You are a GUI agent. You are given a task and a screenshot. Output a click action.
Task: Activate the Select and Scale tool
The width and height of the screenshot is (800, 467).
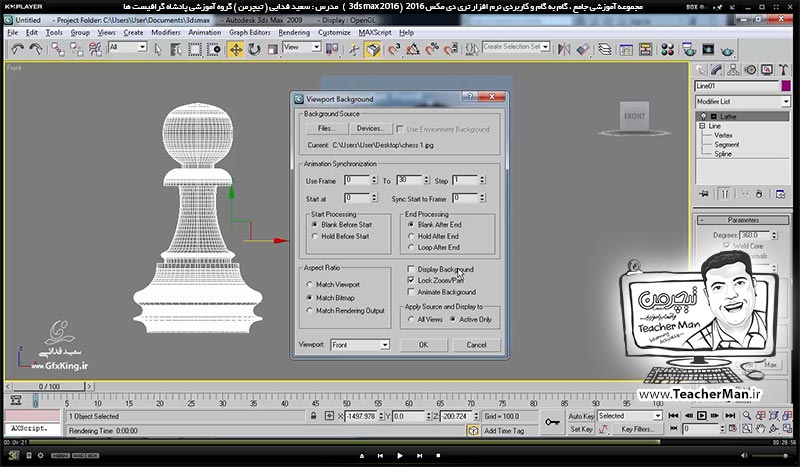272,49
